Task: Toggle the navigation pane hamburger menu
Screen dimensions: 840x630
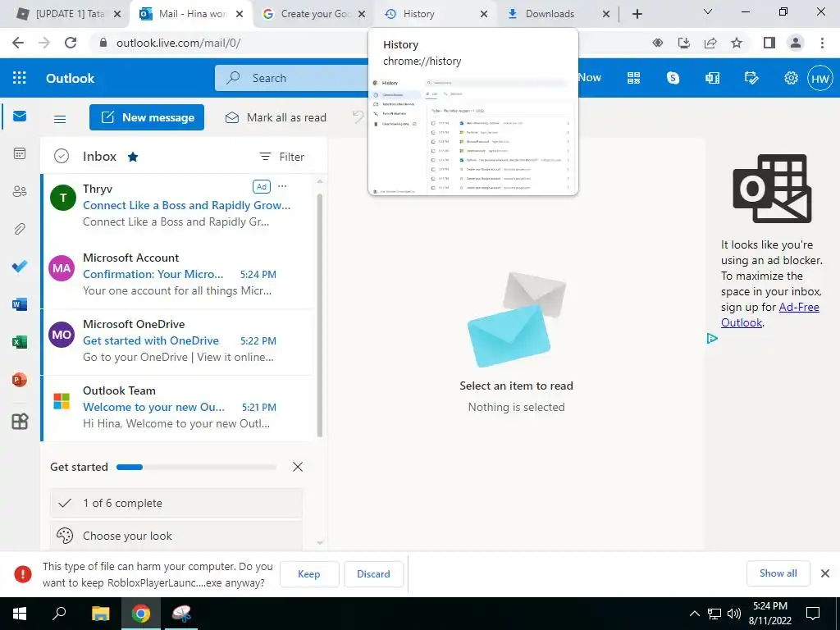Action: tap(60, 118)
